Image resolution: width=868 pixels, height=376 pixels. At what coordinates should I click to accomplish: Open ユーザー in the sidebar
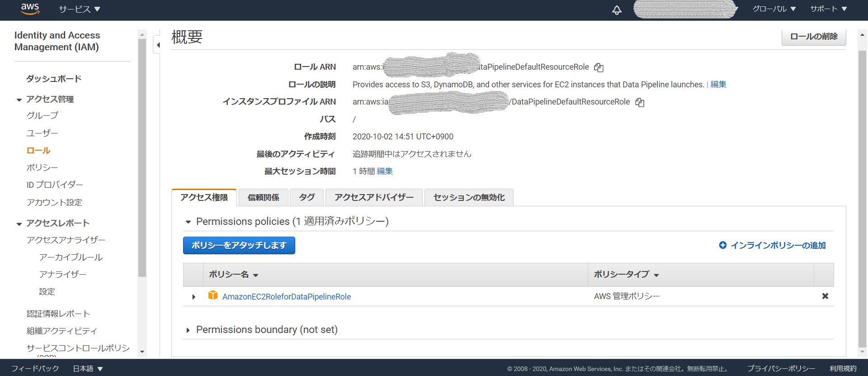pos(42,133)
